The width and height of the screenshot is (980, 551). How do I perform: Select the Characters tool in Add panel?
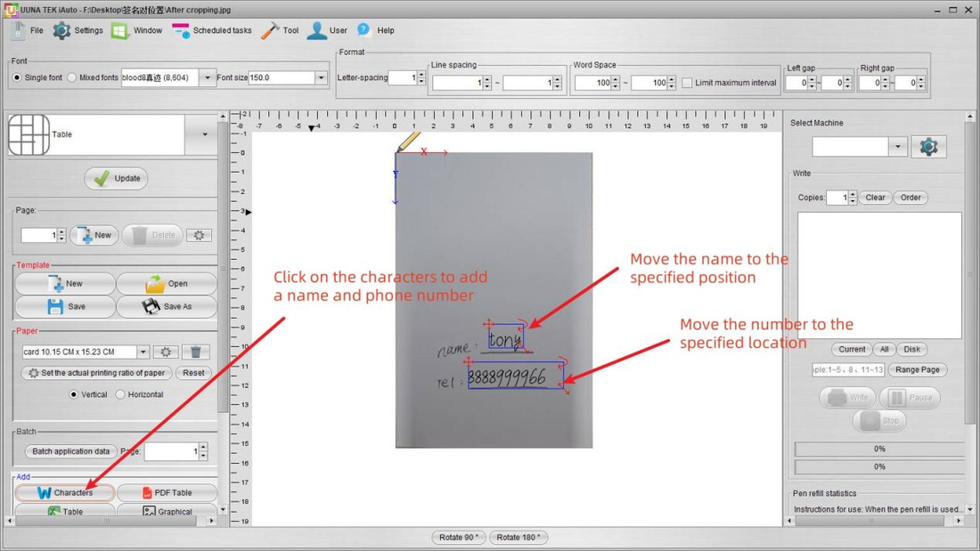coord(63,491)
